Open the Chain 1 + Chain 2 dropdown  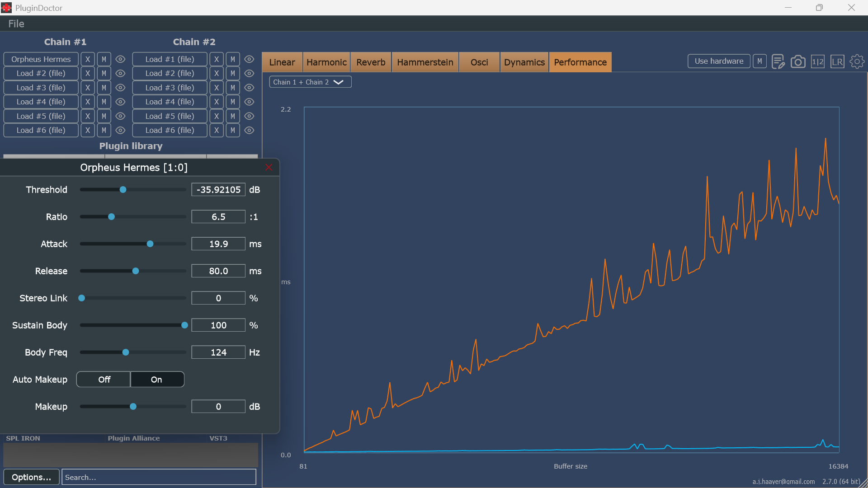310,82
